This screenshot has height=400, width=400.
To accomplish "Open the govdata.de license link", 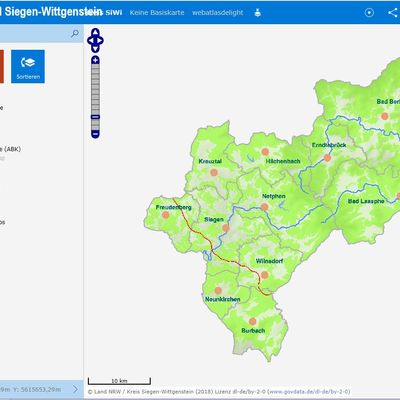I will tap(309, 391).
